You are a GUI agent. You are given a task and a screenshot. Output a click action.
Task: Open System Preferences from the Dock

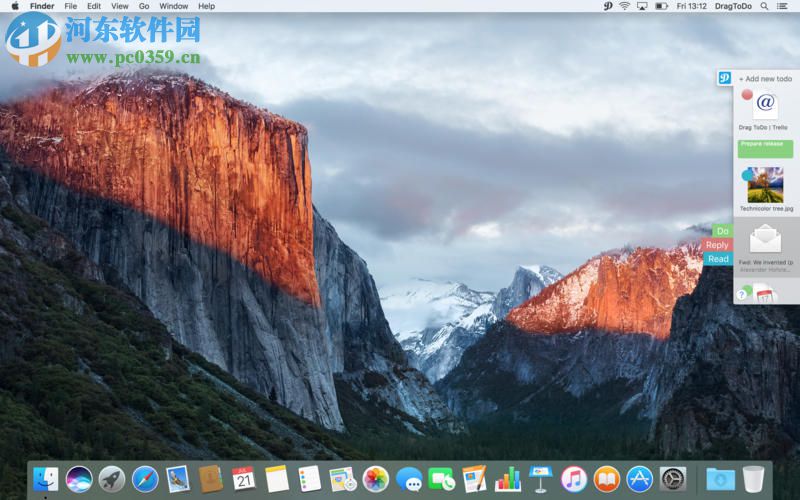click(673, 479)
